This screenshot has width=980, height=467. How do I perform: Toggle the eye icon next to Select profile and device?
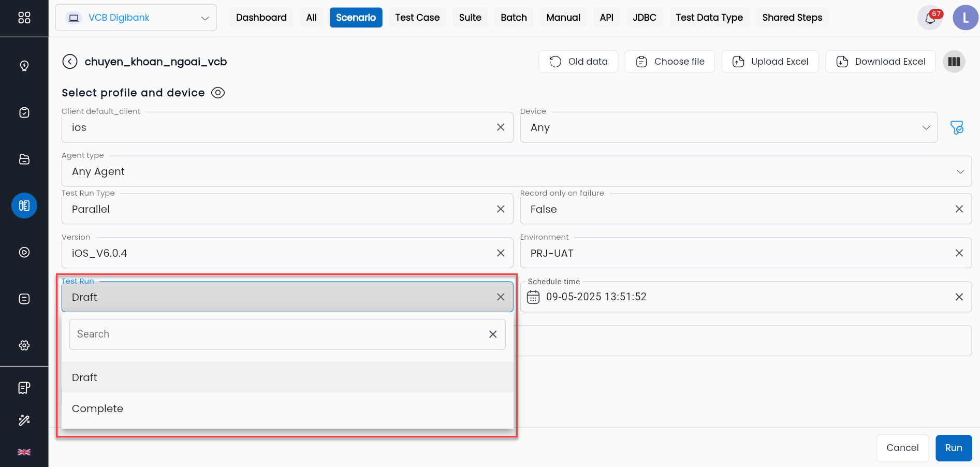click(x=218, y=93)
